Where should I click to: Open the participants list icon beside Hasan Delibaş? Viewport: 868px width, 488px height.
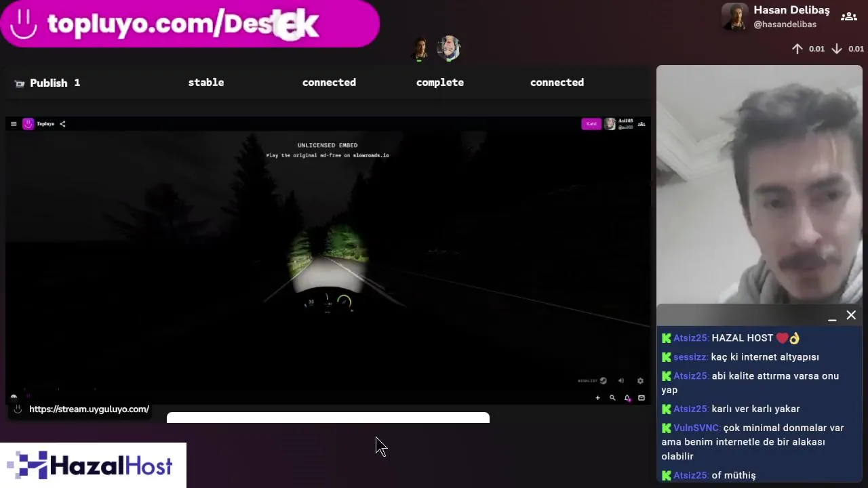click(x=848, y=17)
